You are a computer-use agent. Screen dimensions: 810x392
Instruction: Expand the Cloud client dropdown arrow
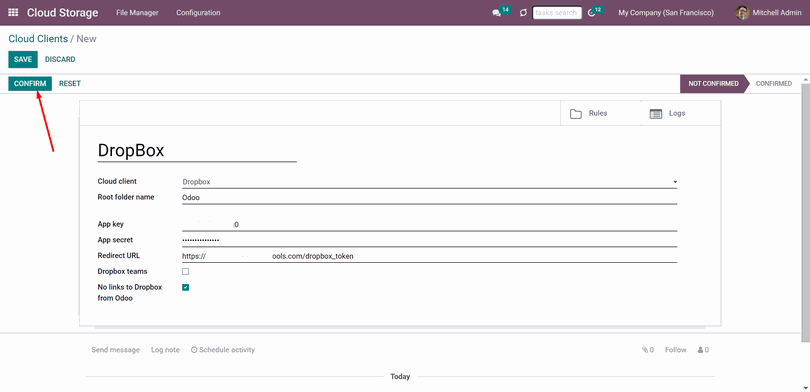(675, 182)
